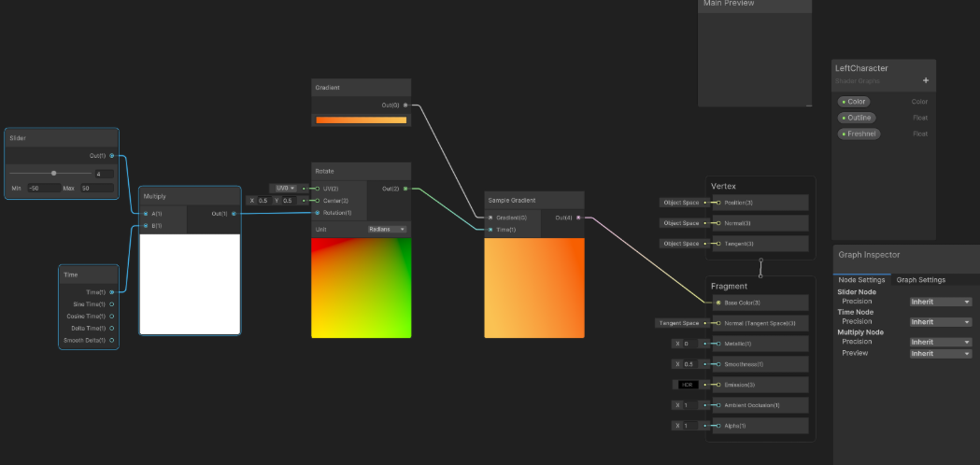The image size is (980, 465).
Task: Select the Color property pill in blackboard
Action: (854, 101)
